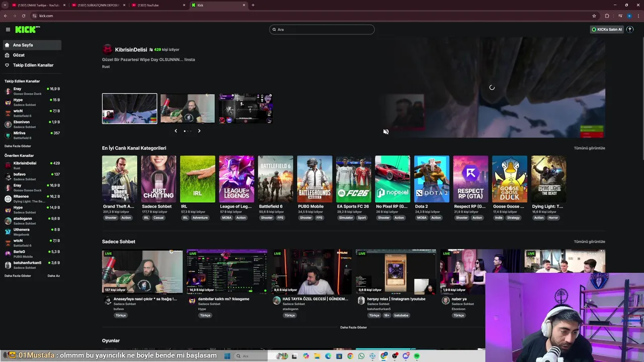This screenshot has width=644, height=362.
Task: Open EA Sports FC 26 category cover
Action: click(x=354, y=179)
